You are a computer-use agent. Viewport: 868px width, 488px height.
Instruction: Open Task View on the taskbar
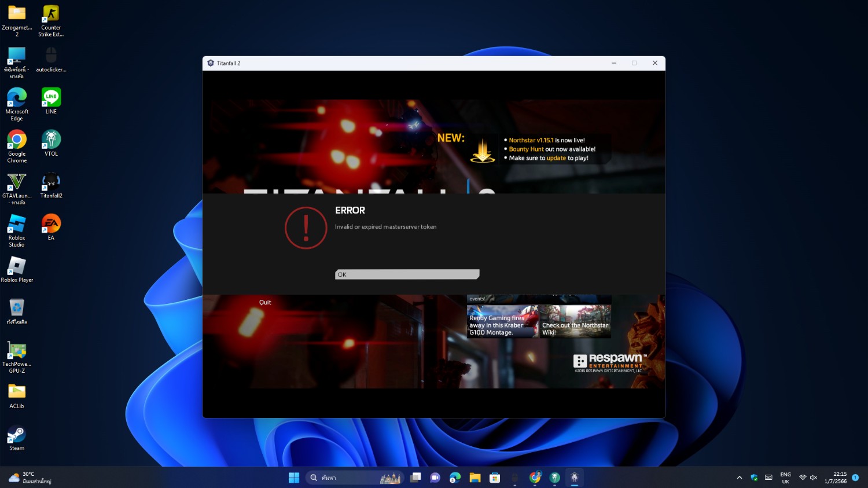click(x=415, y=478)
